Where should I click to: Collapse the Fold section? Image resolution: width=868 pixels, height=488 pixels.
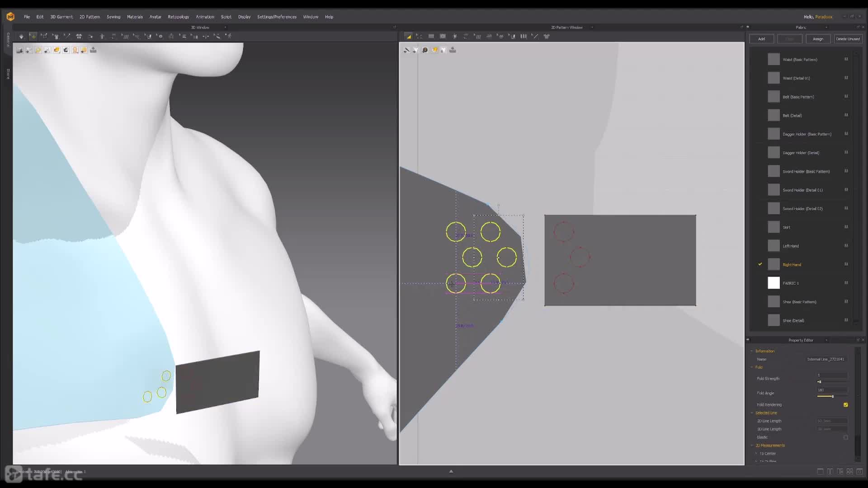click(752, 367)
